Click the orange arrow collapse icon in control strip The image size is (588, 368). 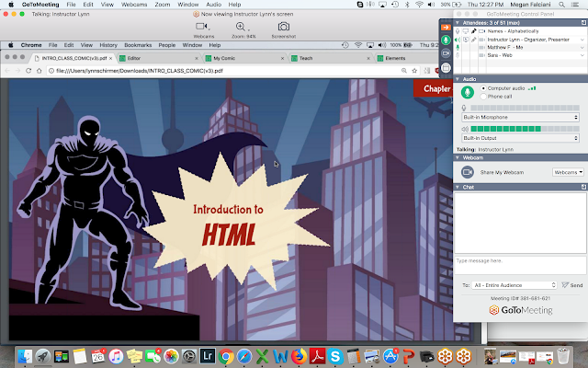tap(446, 28)
